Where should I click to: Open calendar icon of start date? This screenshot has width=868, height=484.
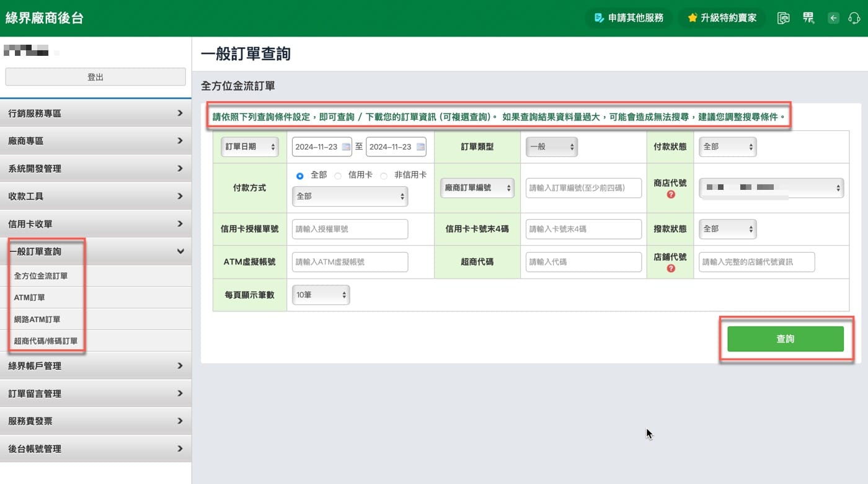[x=346, y=147]
